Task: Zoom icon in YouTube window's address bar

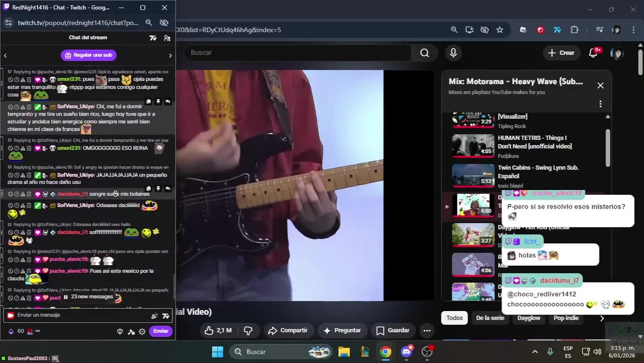Action: [x=454, y=30]
